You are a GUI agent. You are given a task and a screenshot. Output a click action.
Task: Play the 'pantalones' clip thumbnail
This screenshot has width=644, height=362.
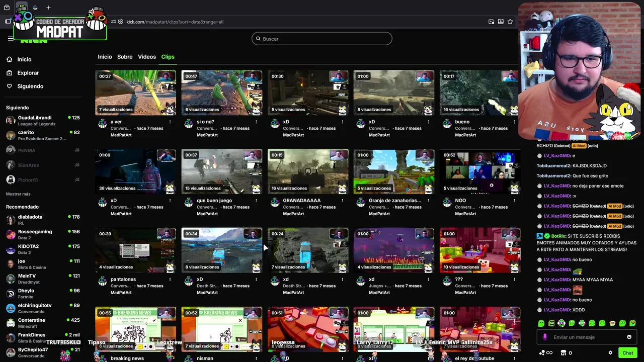tap(136, 251)
